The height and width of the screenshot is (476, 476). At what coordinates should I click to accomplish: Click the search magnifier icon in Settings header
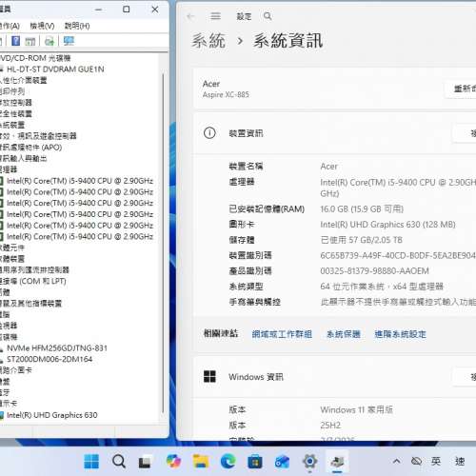(268, 16)
